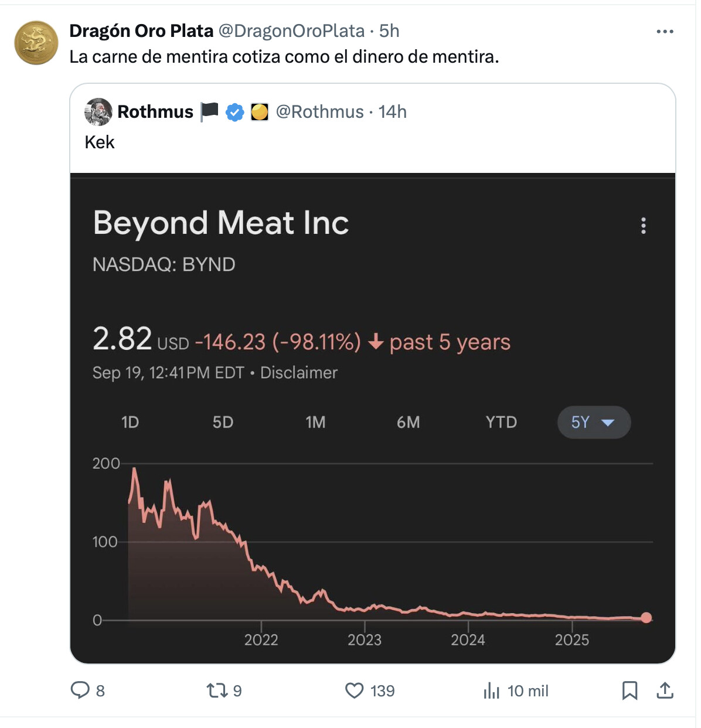Open Dragón Oro Plata profile avatar
The image size is (701, 728).
[x=36, y=43]
